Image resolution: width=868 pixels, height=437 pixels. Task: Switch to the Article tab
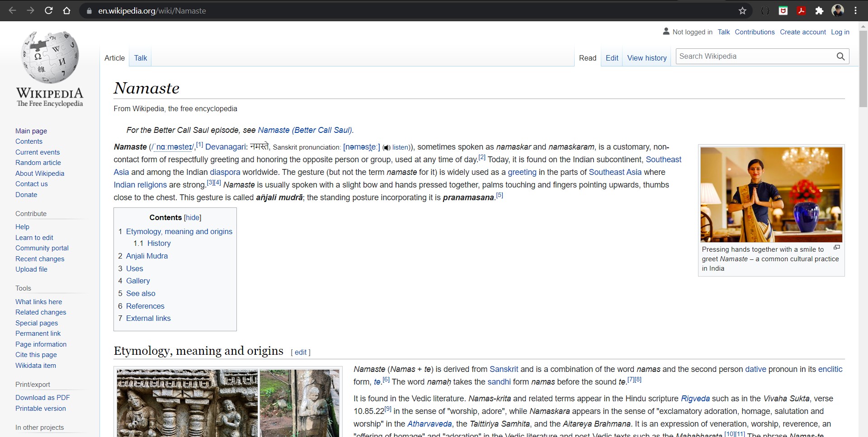[x=114, y=58]
